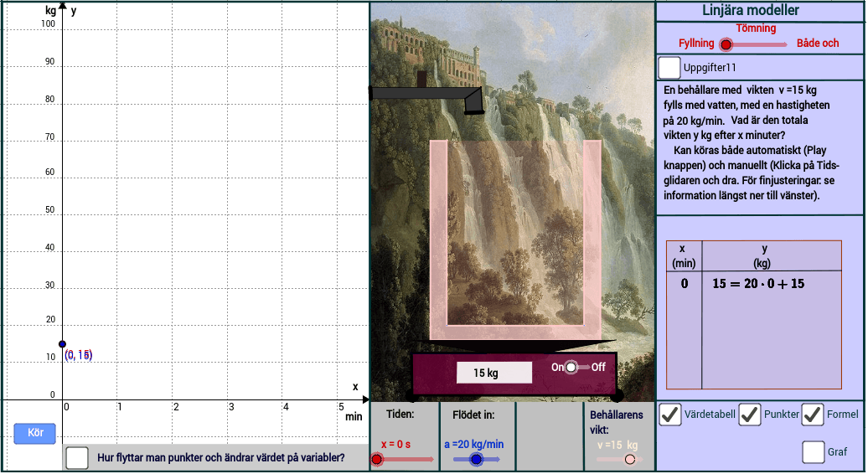Click the pink water container
The width and height of the screenshot is (868, 474).
coord(515,240)
